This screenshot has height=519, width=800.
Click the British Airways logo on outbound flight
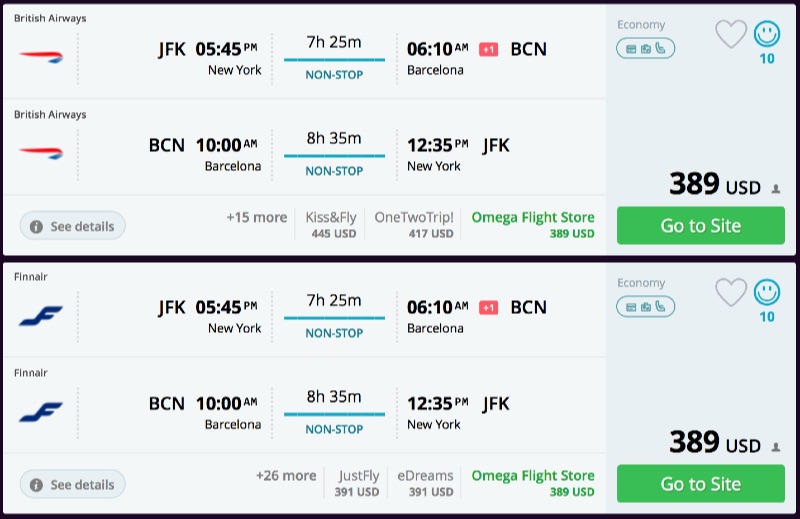click(x=41, y=56)
